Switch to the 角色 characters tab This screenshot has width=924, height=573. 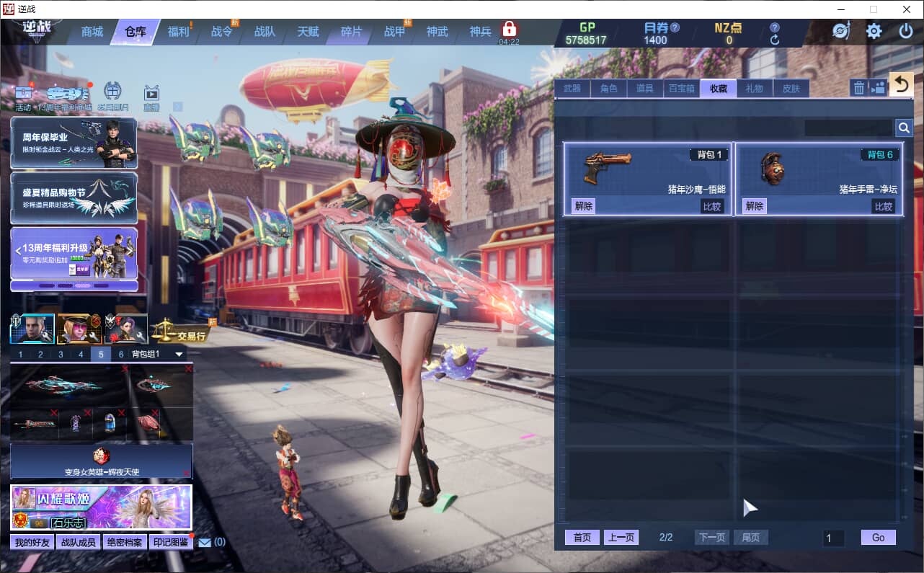[609, 89]
